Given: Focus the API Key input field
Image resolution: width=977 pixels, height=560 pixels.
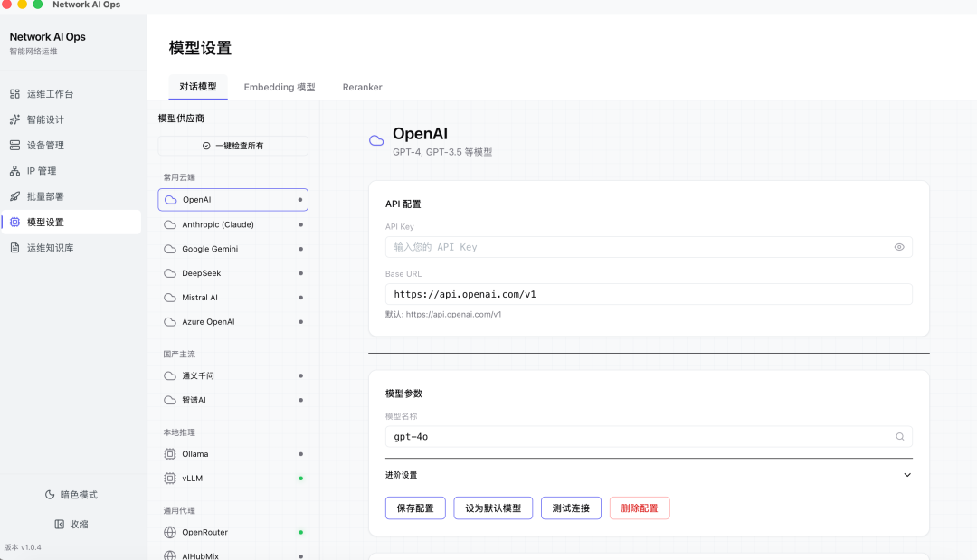Looking at the screenshot, I should pyautogui.click(x=649, y=247).
